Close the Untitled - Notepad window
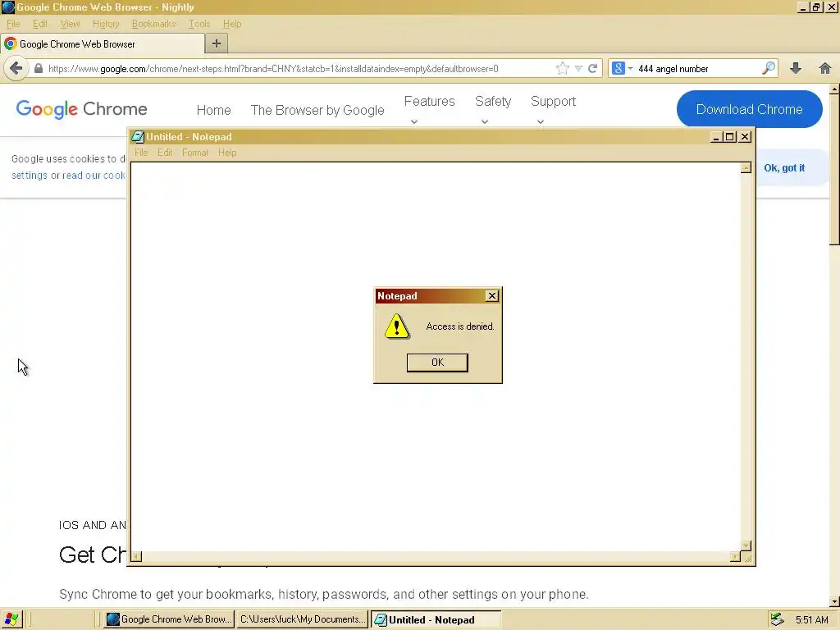 [x=745, y=137]
